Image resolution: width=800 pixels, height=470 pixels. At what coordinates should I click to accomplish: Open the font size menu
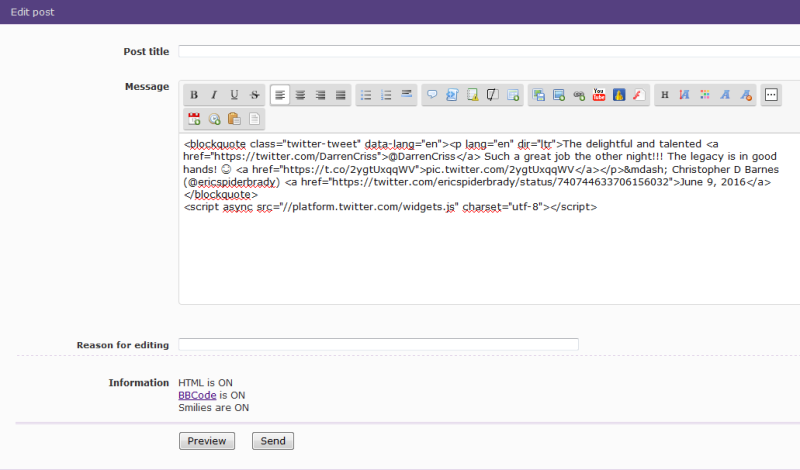click(x=685, y=95)
